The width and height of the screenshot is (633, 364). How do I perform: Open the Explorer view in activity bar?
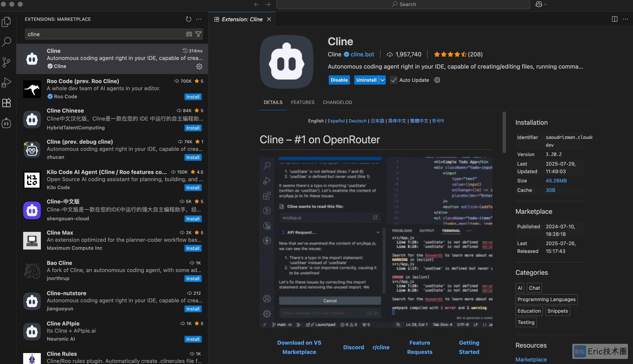tap(6, 22)
